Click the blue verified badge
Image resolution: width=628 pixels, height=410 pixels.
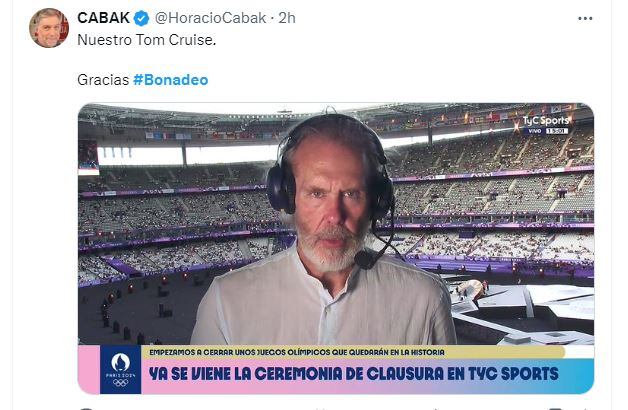pyautogui.click(x=141, y=18)
